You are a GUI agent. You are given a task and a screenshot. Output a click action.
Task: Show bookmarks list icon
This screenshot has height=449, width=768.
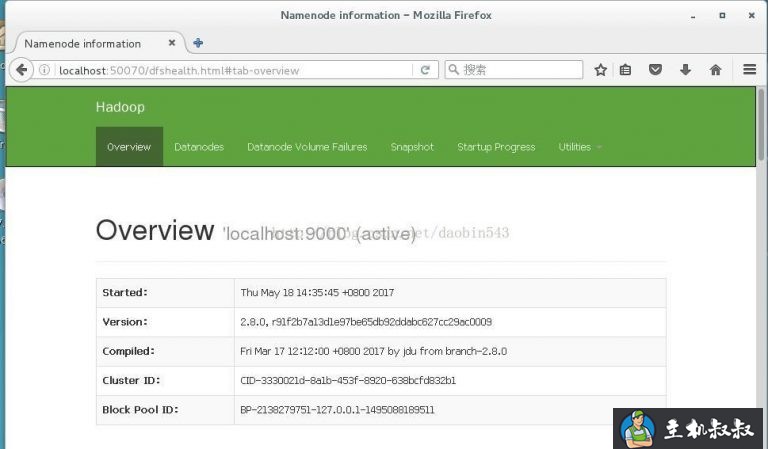click(625, 70)
